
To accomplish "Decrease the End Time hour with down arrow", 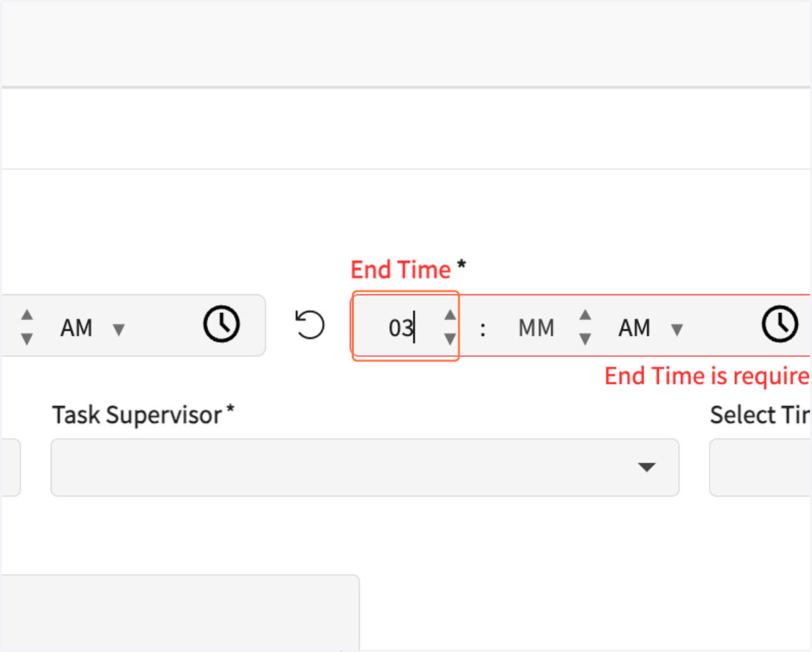I will click(450, 339).
